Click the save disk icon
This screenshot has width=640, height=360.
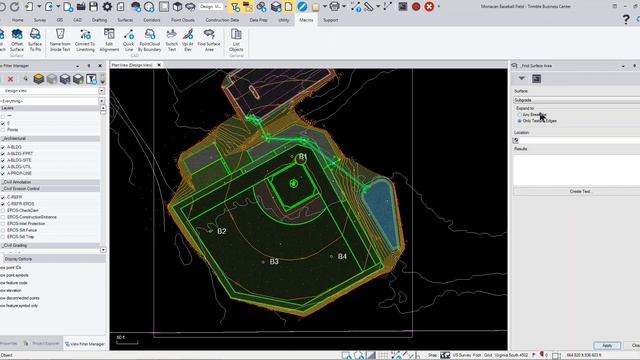[93, 7]
